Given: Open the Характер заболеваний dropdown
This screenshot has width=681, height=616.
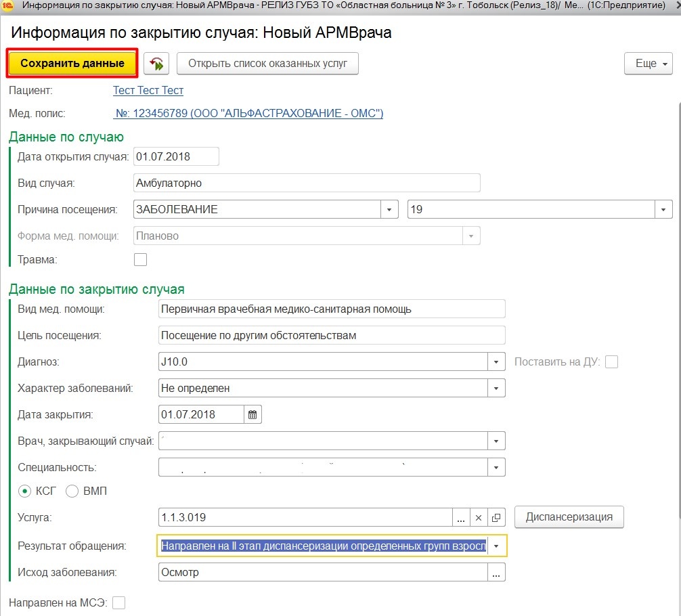Looking at the screenshot, I should tap(496, 389).
